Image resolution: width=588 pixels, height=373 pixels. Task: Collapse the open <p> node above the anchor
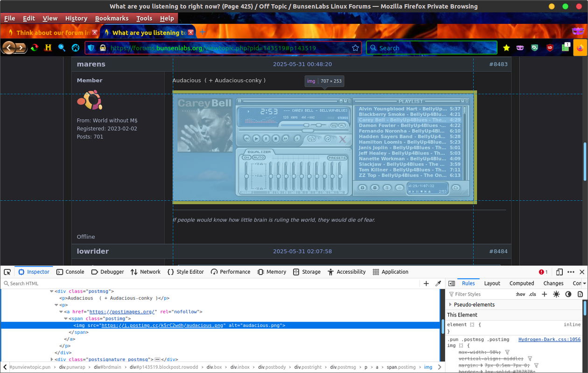[x=56, y=305]
